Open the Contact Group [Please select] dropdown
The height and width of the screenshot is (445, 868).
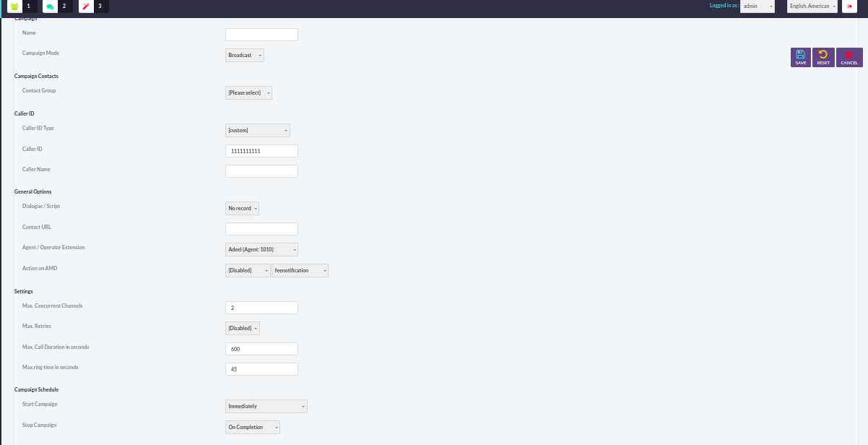248,92
